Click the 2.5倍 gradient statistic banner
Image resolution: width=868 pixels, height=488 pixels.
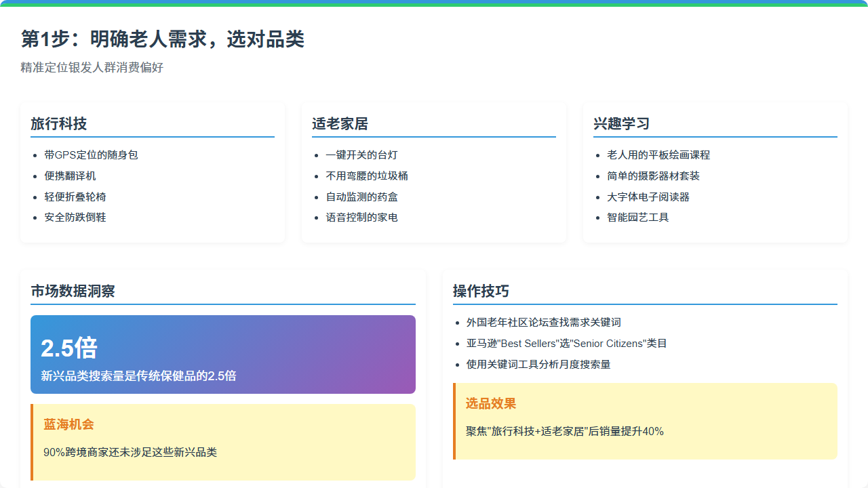point(222,354)
